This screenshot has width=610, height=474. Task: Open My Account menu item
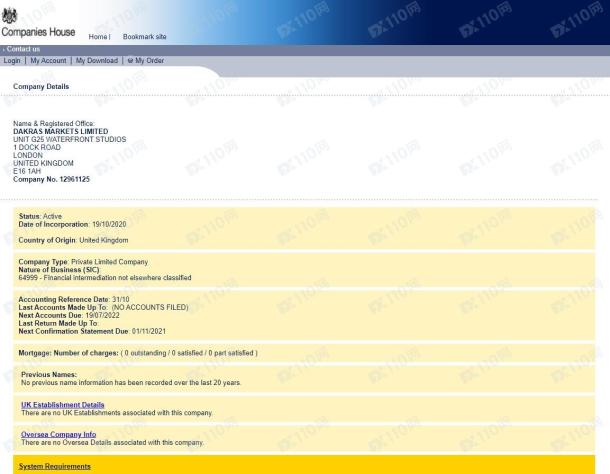[x=48, y=61]
